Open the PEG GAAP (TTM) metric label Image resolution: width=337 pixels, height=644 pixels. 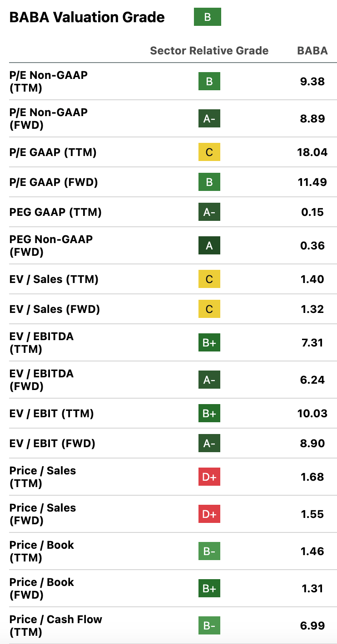pyautogui.click(x=55, y=212)
